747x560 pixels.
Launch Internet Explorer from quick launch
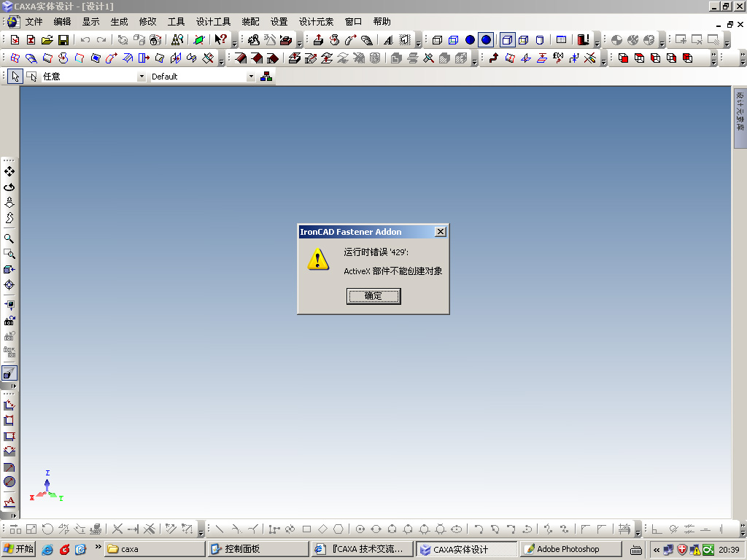point(47,549)
